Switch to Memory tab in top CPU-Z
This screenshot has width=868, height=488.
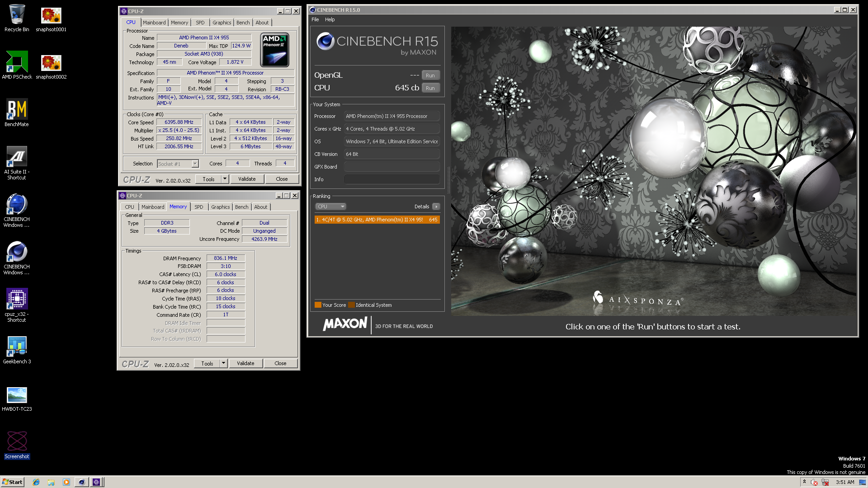pyautogui.click(x=179, y=23)
